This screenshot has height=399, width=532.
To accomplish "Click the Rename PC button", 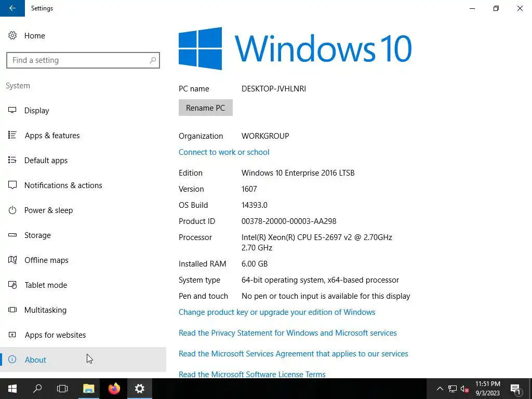I will tap(206, 108).
